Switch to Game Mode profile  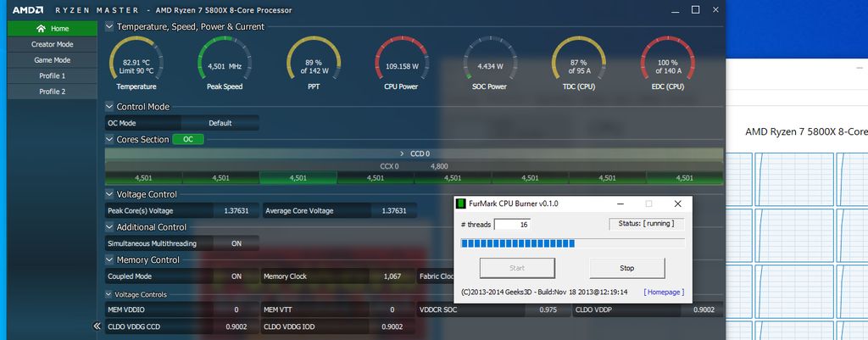(x=52, y=60)
